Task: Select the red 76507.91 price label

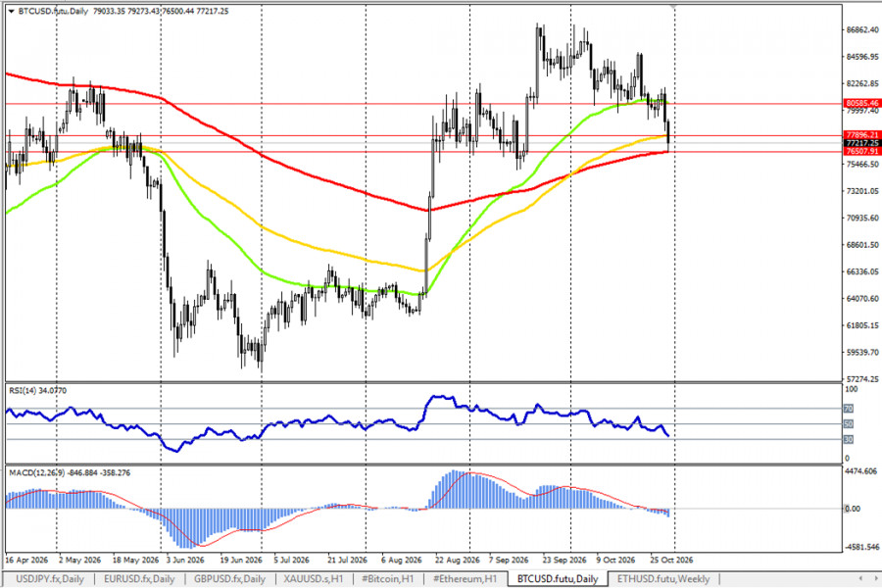Action: click(861, 151)
